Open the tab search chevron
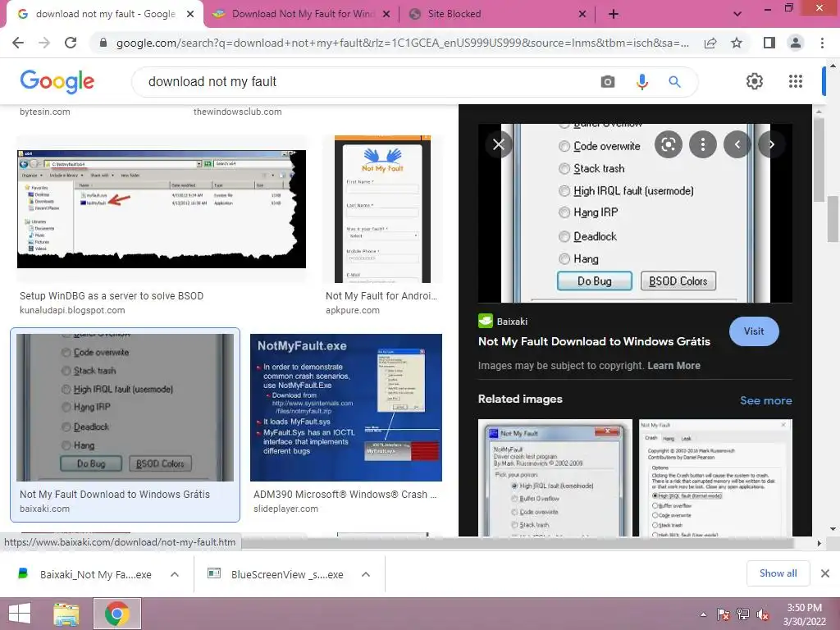Image resolution: width=840 pixels, height=630 pixels. pyautogui.click(x=737, y=14)
